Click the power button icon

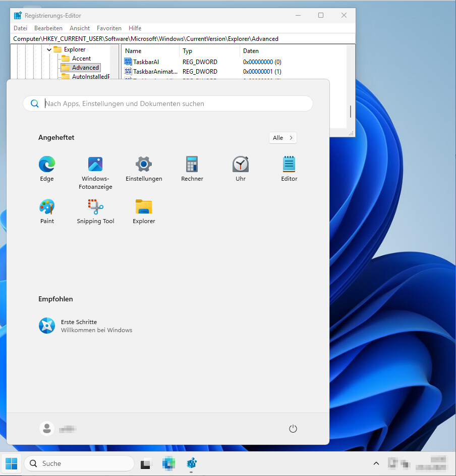point(293,429)
